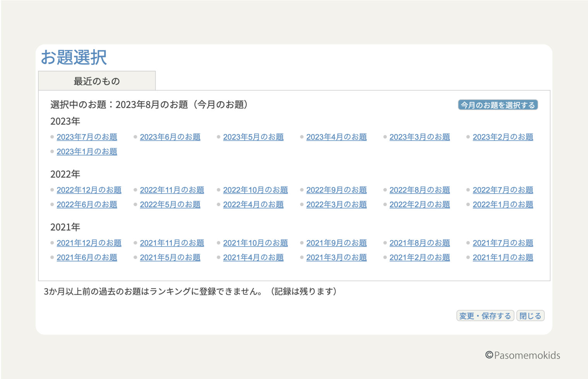
Task: Open 2022年5月のお題
Action: [170, 205]
